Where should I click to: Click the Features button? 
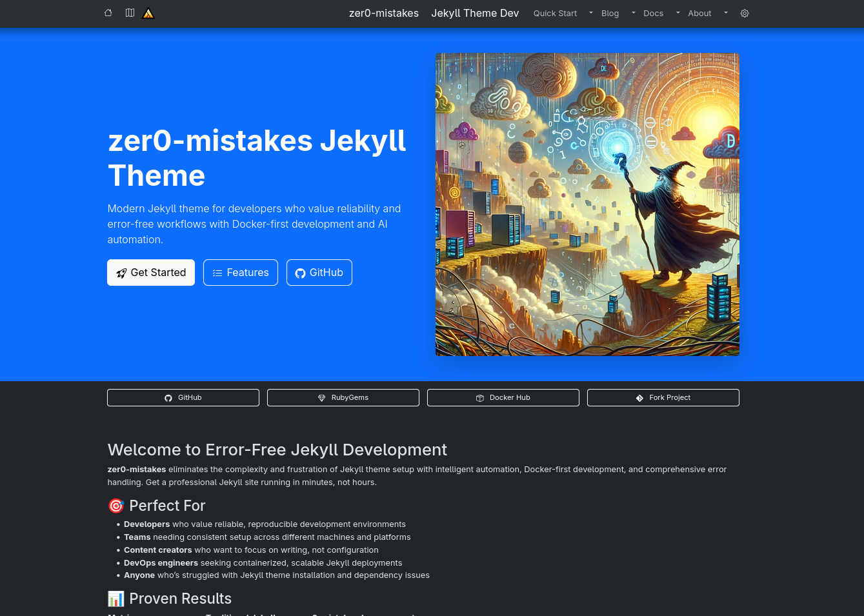pyautogui.click(x=240, y=272)
